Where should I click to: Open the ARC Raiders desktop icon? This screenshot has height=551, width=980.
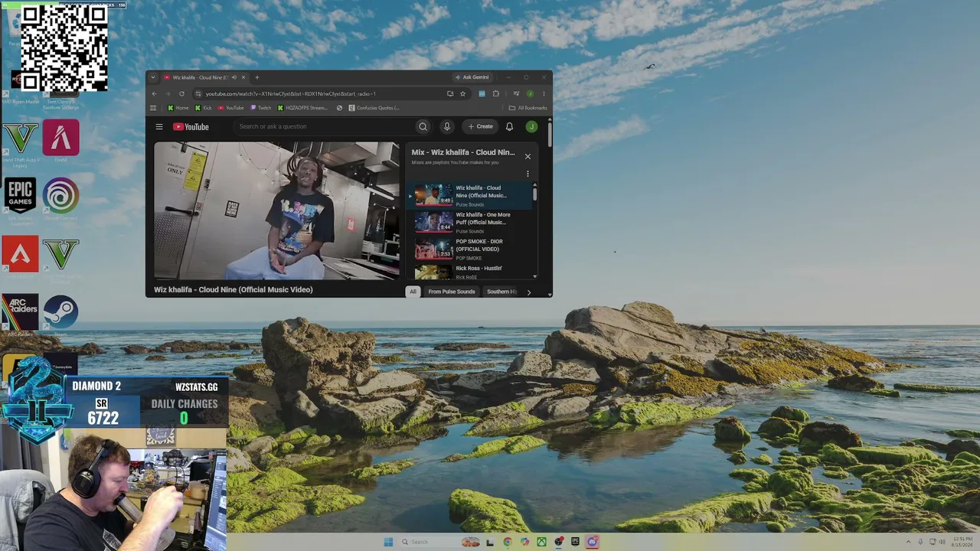click(x=20, y=316)
